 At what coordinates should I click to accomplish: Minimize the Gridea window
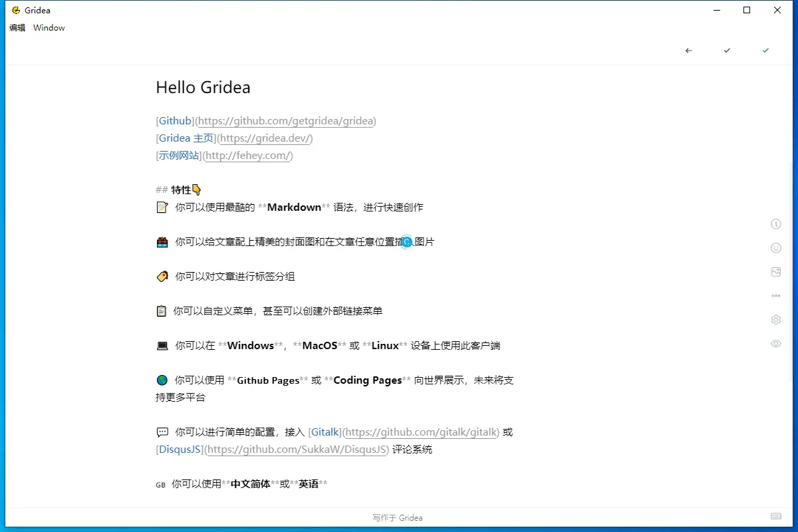click(717, 10)
